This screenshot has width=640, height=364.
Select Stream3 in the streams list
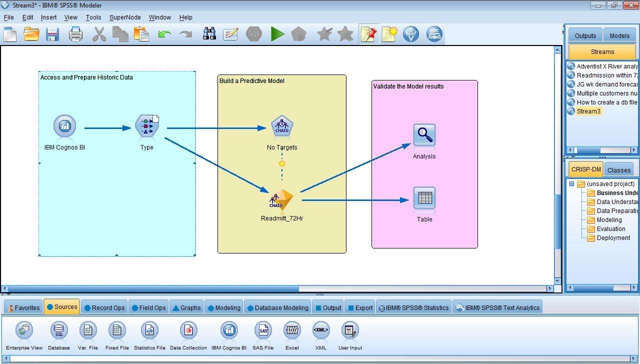click(x=588, y=111)
